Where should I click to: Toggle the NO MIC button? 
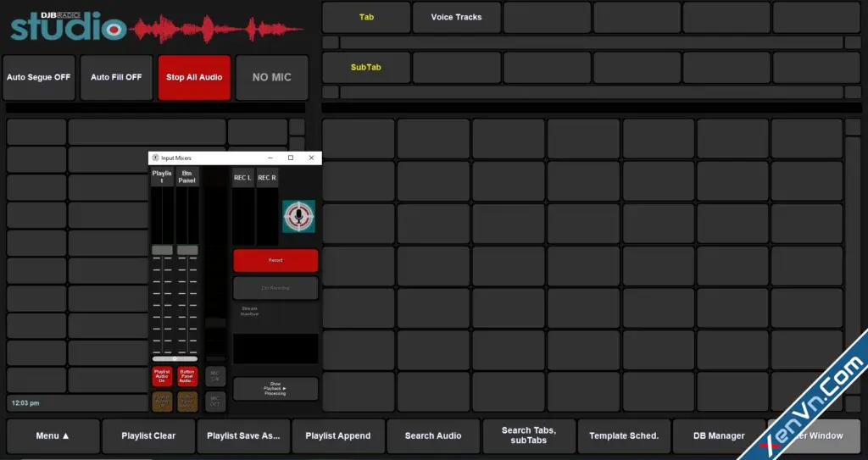pos(272,77)
